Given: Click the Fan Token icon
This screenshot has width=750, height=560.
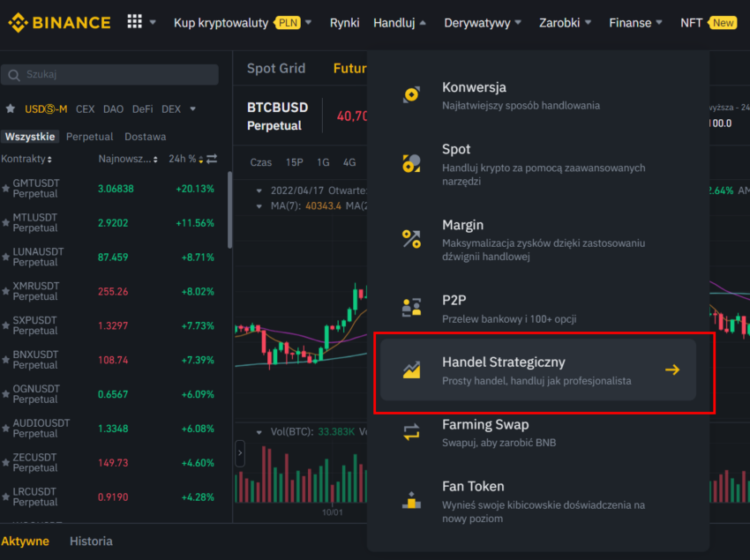Looking at the screenshot, I should pyautogui.click(x=411, y=500).
